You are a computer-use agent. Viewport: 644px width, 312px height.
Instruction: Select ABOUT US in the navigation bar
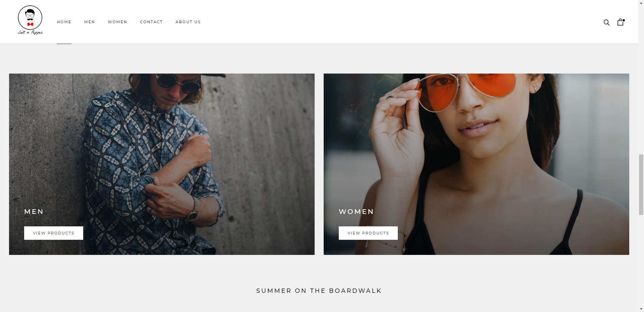coord(188,22)
